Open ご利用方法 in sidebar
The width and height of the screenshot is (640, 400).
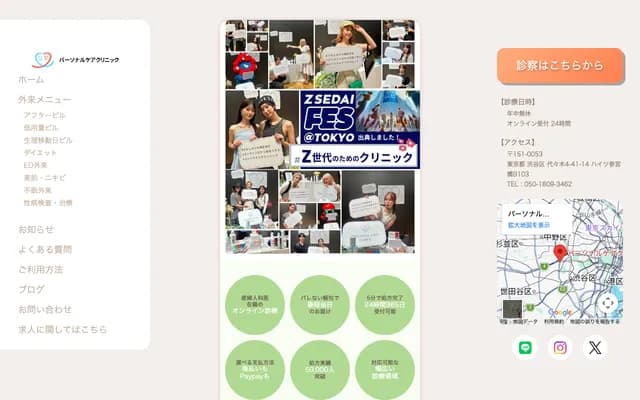tap(40, 269)
